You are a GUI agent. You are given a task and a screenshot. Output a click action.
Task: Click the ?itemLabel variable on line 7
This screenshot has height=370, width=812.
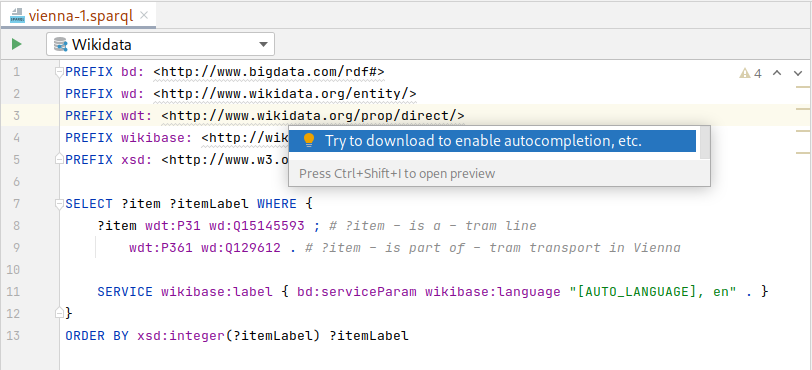[209, 204]
